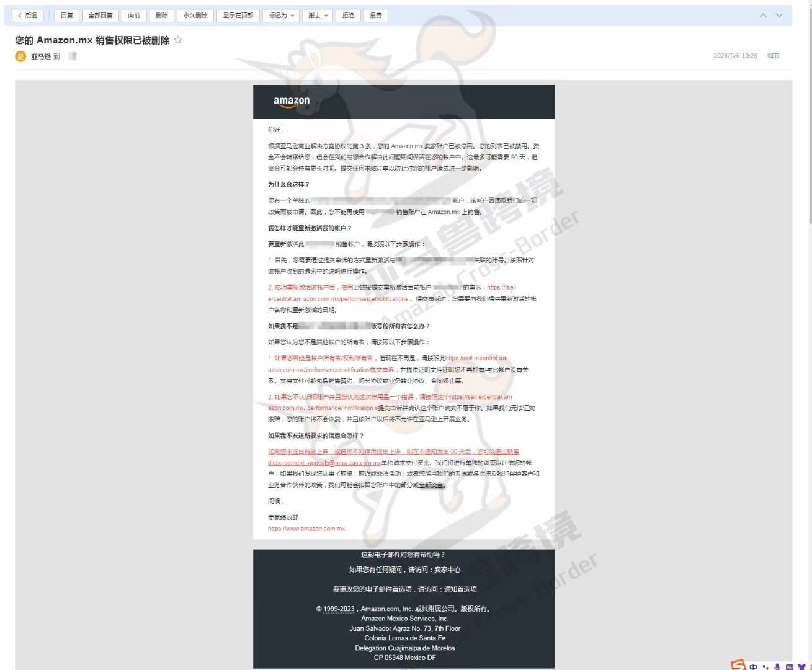812x670 pixels.
Task: Click the 后退 back button
Action: [27, 16]
